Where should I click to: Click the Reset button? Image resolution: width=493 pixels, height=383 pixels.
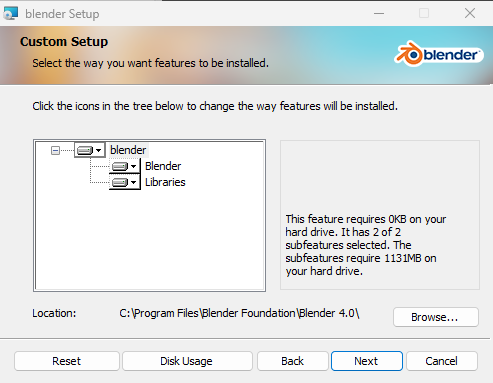pyautogui.click(x=67, y=361)
